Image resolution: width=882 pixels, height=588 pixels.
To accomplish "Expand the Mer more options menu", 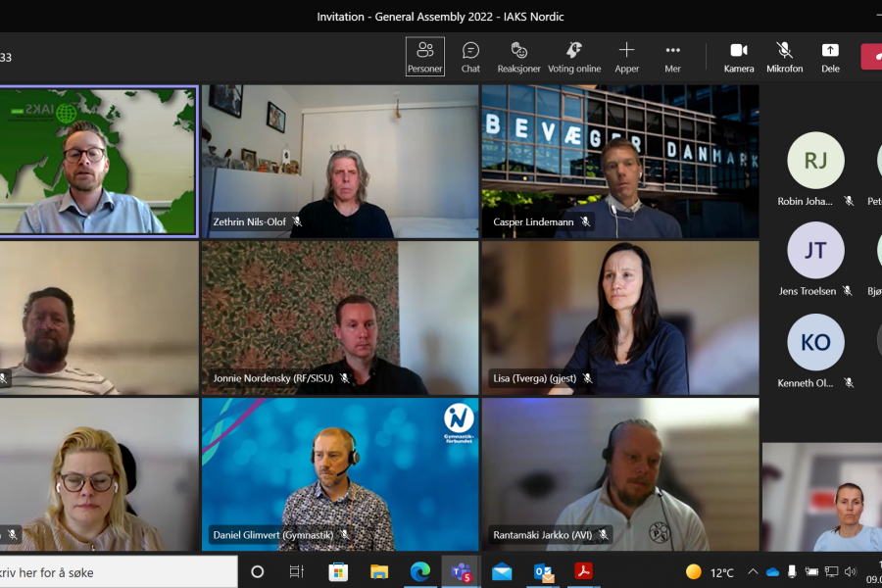I will [672, 57].
